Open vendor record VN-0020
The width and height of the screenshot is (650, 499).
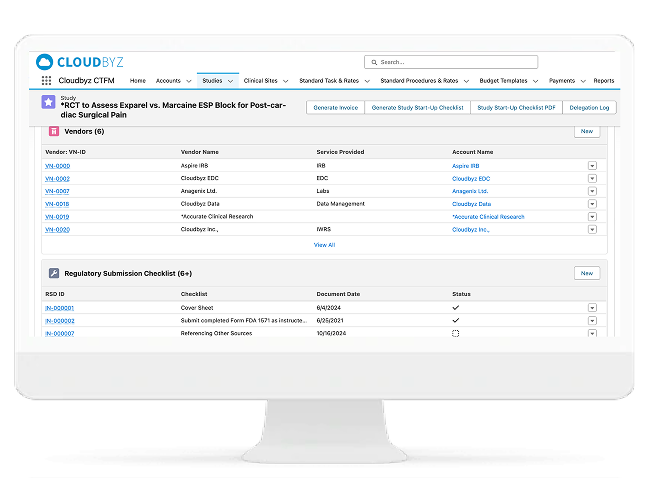pos(57,230)
